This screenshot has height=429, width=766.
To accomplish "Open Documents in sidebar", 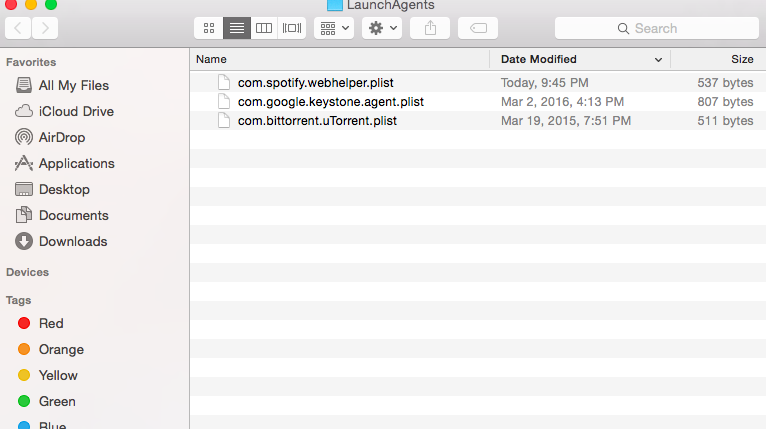I will point(73,215).
